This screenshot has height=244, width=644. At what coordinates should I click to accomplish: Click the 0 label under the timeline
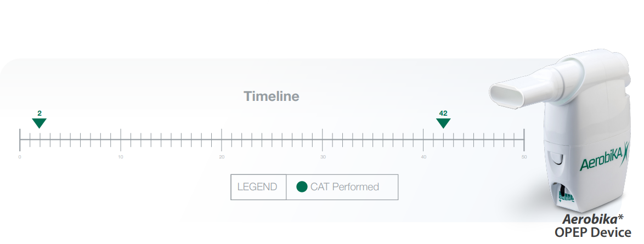coord(20,157)
